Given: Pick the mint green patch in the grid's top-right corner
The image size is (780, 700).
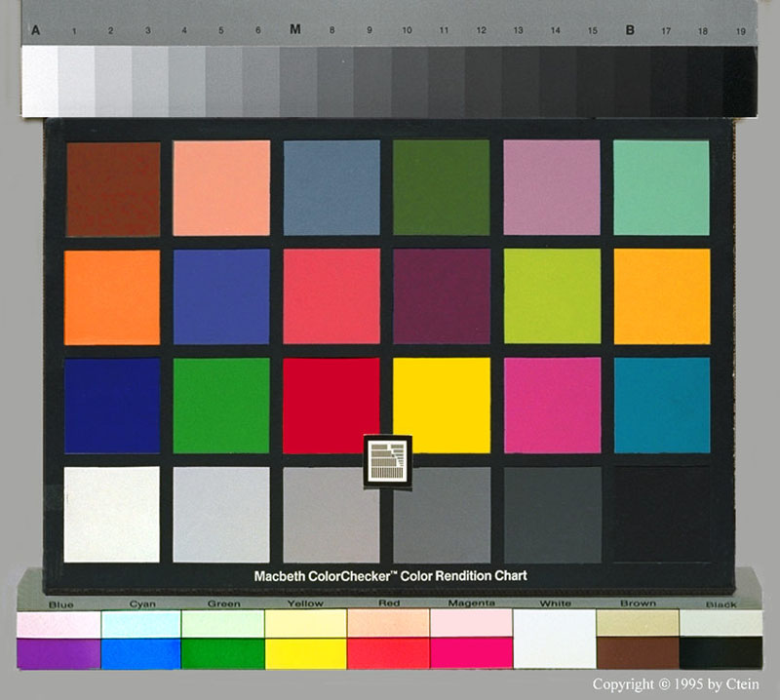Looking at the screenshot, I should (x=661, y=188).
